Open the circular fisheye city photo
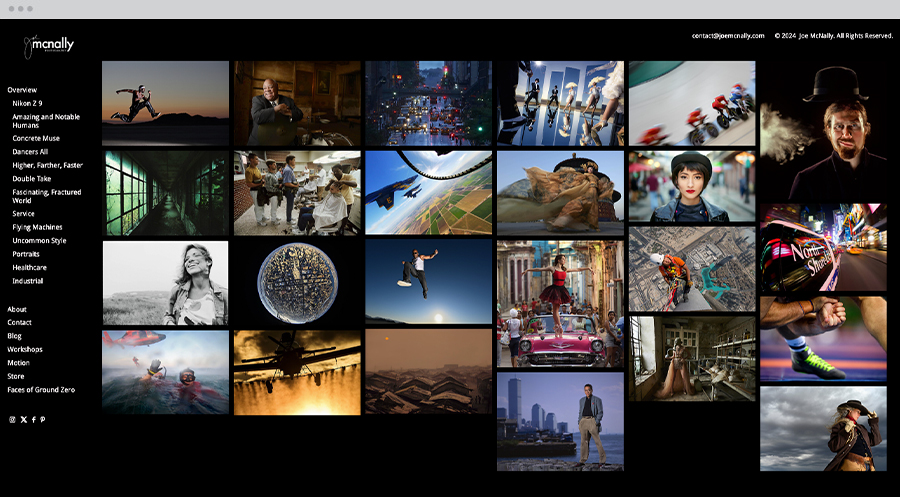900x497 pixels. click(x=297, y=283)
